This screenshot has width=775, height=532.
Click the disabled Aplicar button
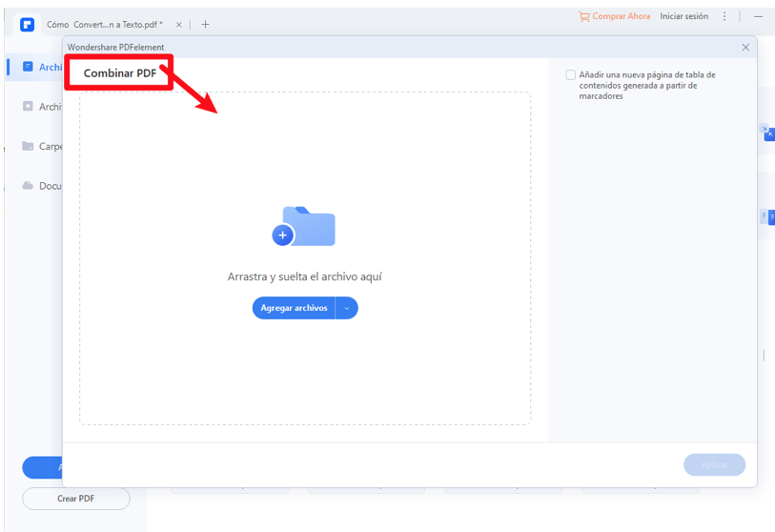pyautogui.click(x=714, y=464)
